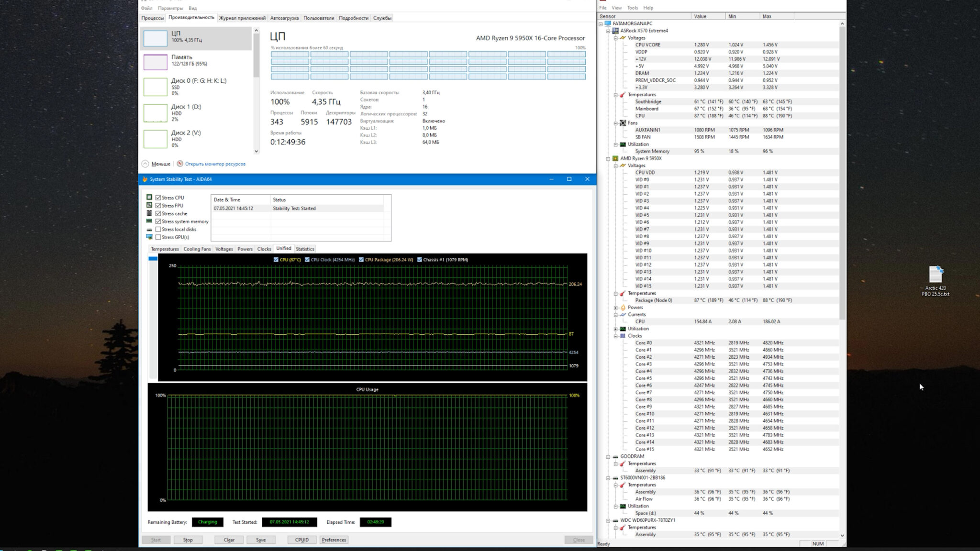The height and width of the screenshot is (551, 980).
Task: Open resource monitor link in Task Manager
Action: point(215,164)
